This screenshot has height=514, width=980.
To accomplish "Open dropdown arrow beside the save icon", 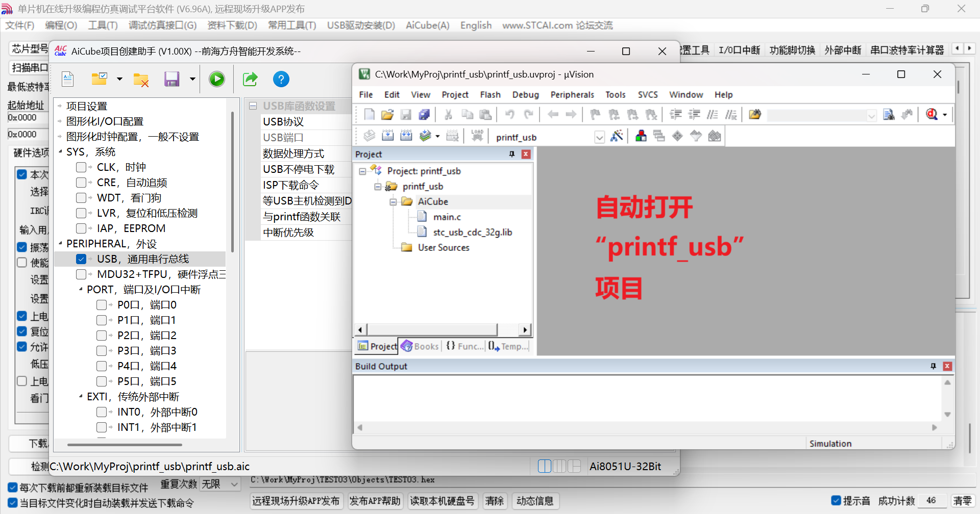I will pyautogui.click(x=192, y=79).
